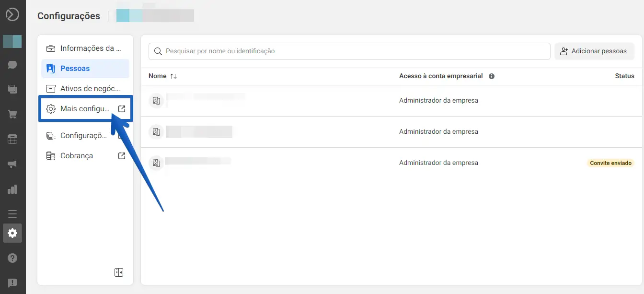The width and height of the screenshot is (644, 294).
Task: Click the search magnifier icon
Action: pos(158,51)
